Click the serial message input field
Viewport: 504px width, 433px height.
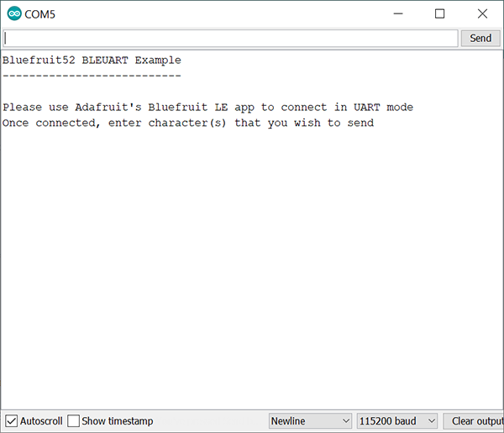tap(230, 39)
